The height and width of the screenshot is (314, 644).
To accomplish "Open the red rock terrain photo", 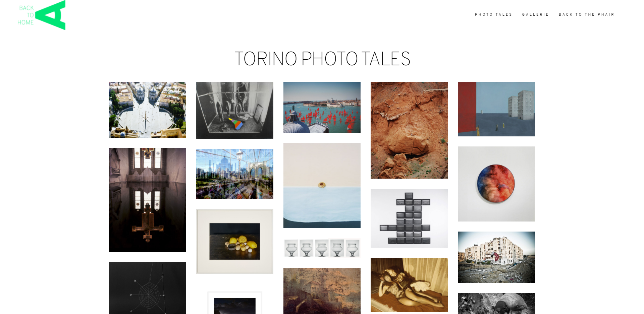I will [x=409, y=130].
